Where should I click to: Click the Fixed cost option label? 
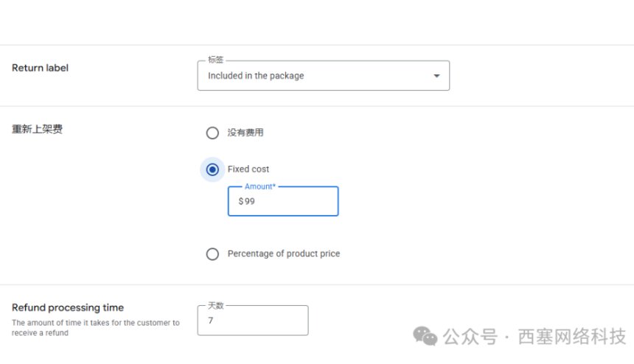tap(248, 169)
